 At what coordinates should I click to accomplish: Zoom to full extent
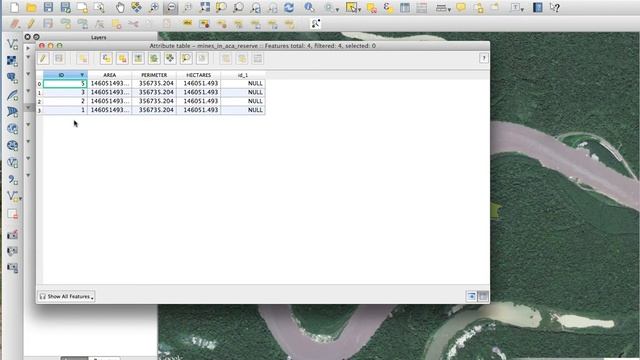click(x=205, y=7)
